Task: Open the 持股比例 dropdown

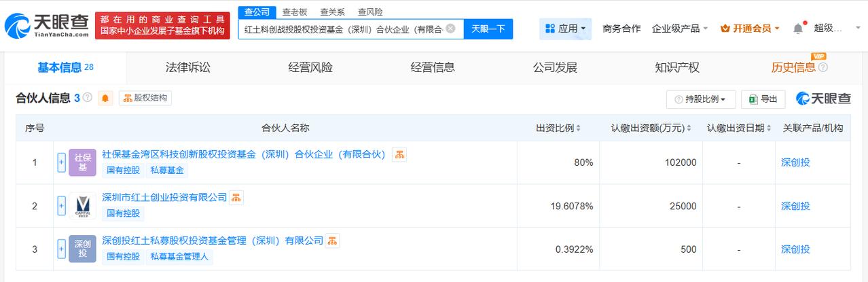Action: click(701, 99)
